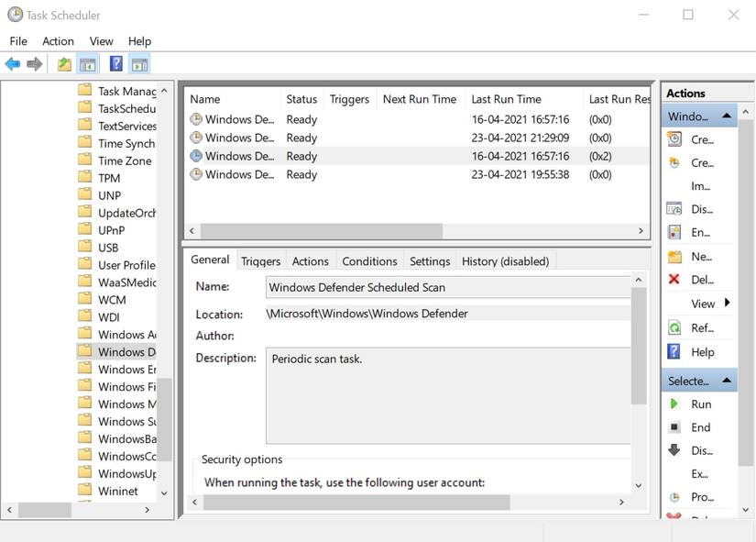Select the Windows D folder in tree
Viewport: 756px width, 542px height.
coord(116,351)
